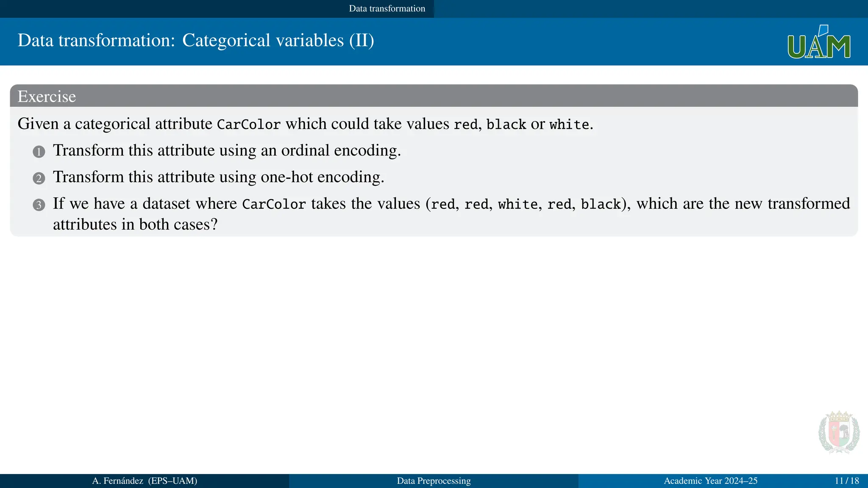This screenshot has width=868, height=488.
Task: Click the circled number 3 bullet
Action: click(x=39, y=205)
